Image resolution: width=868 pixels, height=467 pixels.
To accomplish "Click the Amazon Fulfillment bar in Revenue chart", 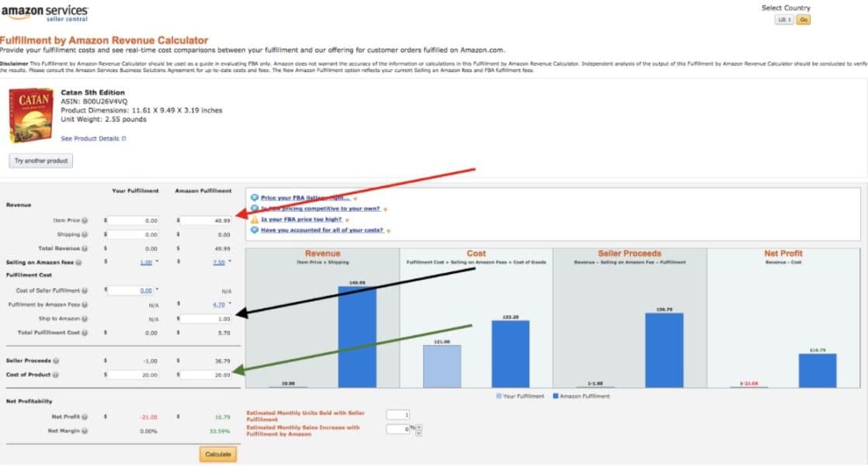I will (x=357, y=337).
